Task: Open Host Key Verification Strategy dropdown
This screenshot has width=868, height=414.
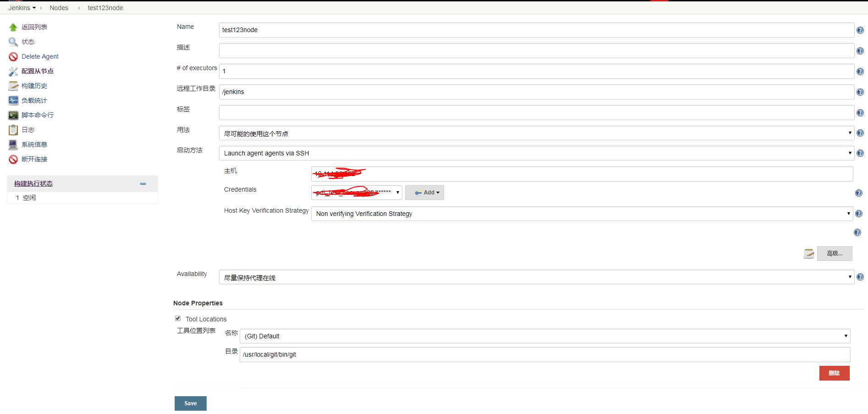Action: click(x=582, y=214)
